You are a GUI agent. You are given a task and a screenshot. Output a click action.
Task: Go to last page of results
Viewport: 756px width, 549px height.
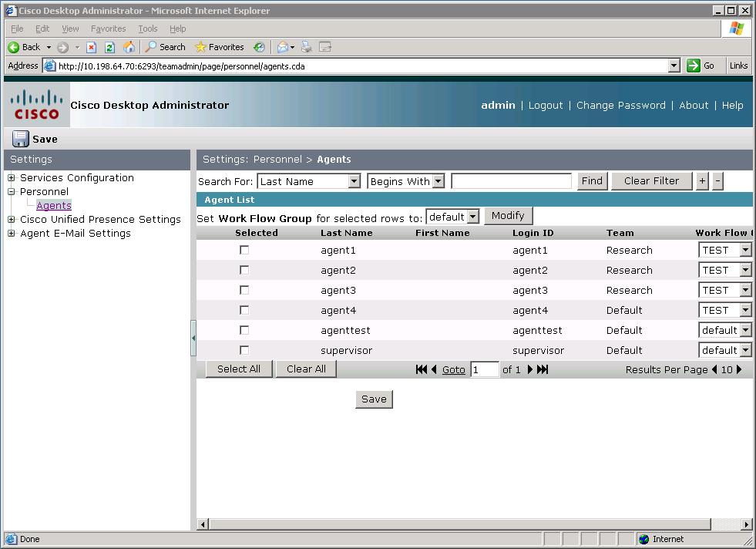point(543,369)
